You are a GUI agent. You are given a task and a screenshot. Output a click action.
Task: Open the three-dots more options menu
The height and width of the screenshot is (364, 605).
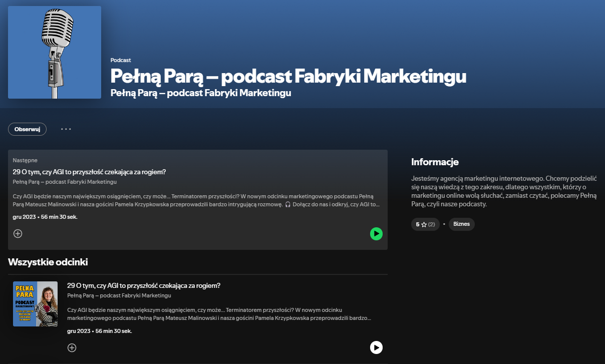tap(66, 129)
